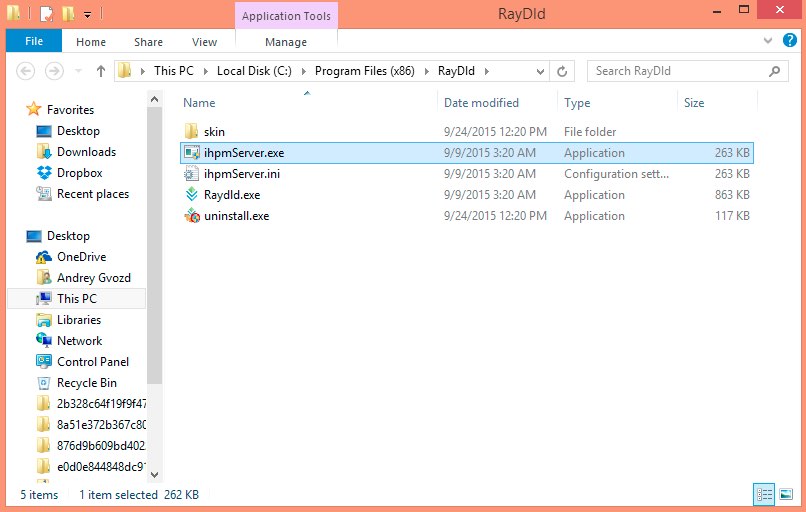Click the Up one level arrow
806x512 pixels.
point(101,71)
